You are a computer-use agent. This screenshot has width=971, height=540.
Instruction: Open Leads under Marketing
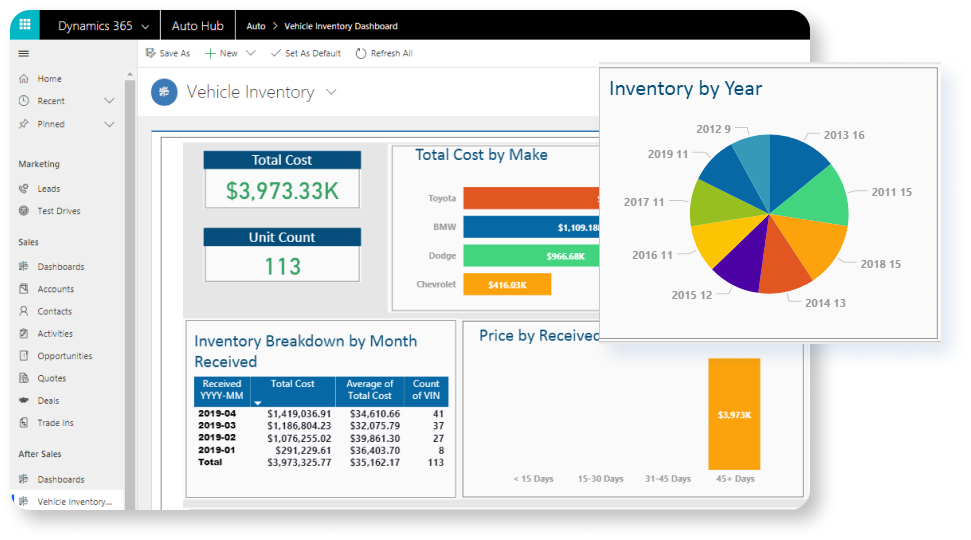(x=48, y=189)
